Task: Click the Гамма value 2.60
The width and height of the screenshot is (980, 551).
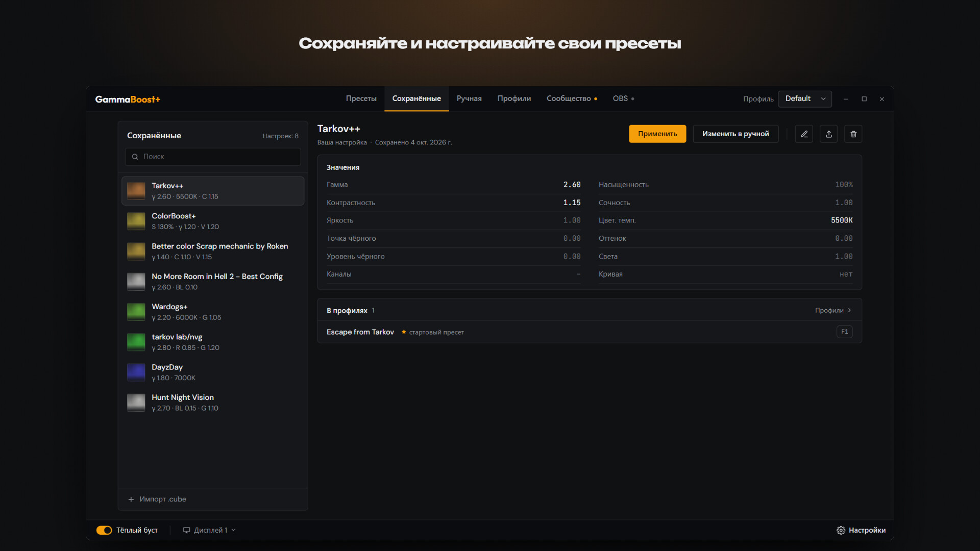Action: [572, 185]
